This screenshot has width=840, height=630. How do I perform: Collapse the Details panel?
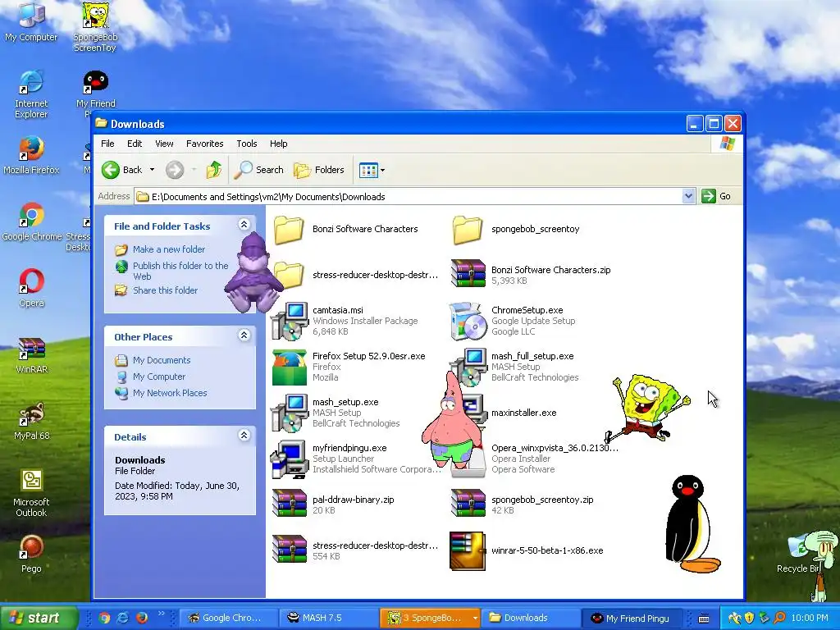point(244,435)
